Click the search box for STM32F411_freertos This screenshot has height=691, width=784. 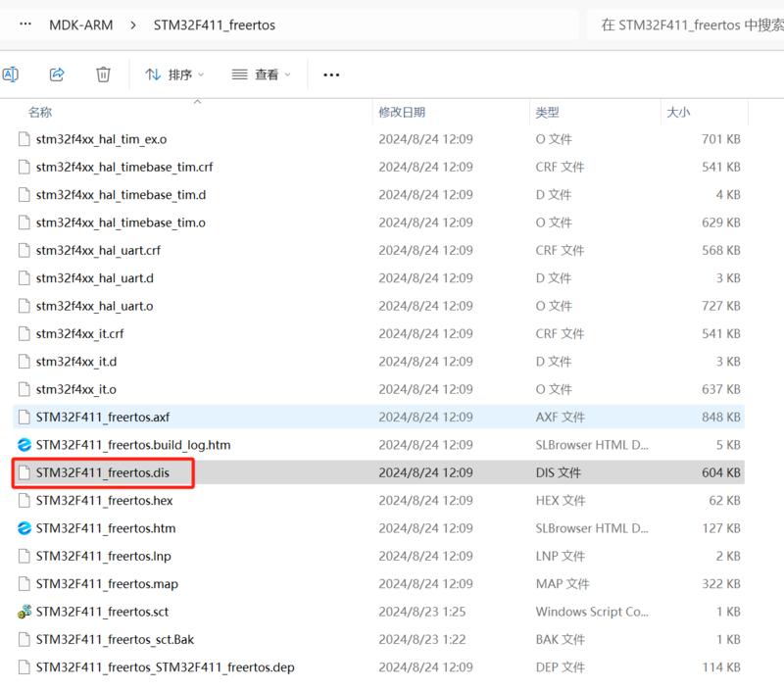(x=685, y=25)
